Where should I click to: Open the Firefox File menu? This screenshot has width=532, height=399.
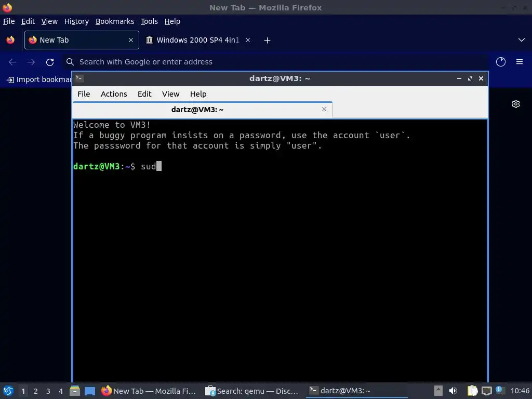9,21
